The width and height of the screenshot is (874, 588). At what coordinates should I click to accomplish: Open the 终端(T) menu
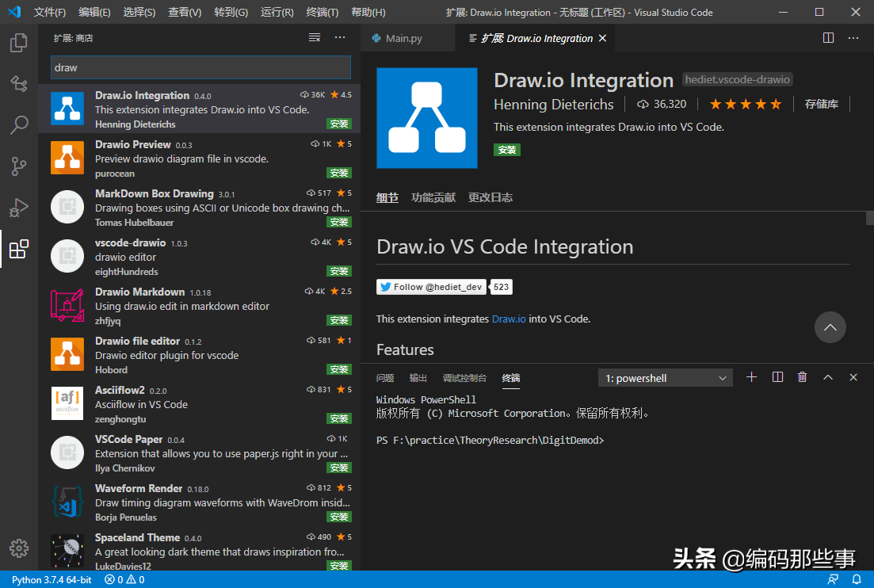click(x=323, y=12)
